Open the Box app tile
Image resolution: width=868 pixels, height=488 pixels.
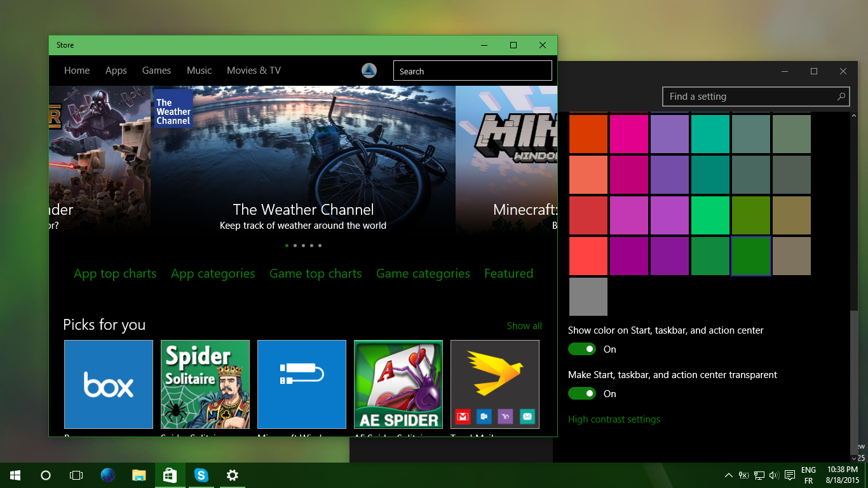(109, 384)
